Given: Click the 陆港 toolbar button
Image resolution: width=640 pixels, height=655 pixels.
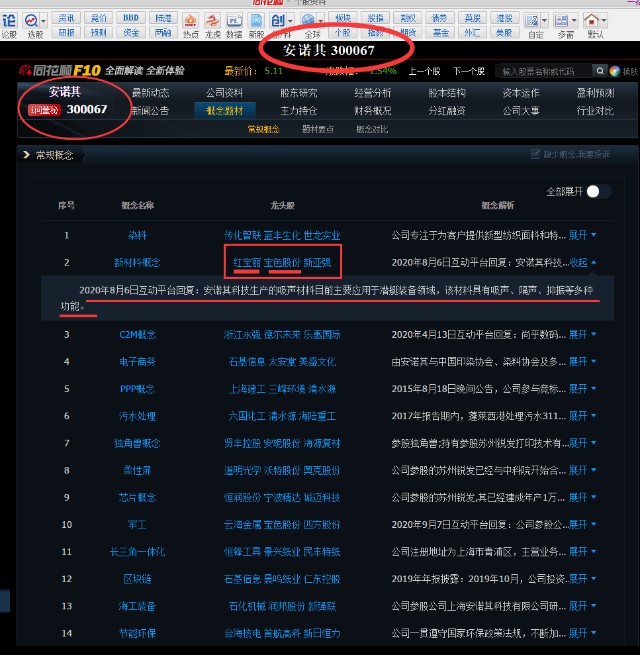Looking at the screenshot, I should click(x=163, y=18).
